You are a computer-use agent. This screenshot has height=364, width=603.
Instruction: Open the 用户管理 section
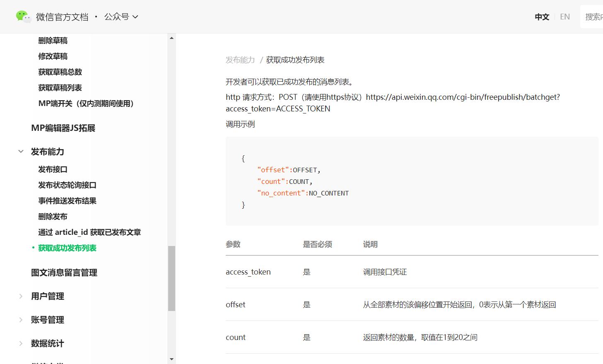[48, 296]
